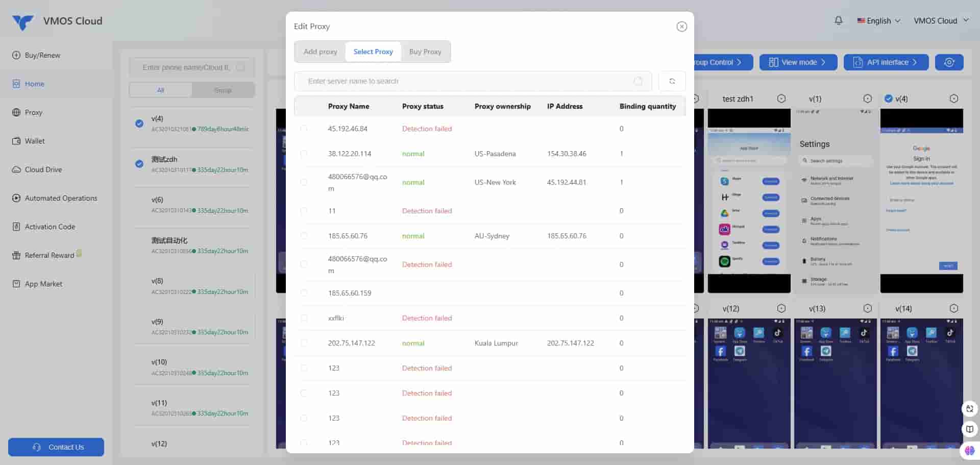Uncheck the v(4) phone checkbox in list
The width and height of the screenshot is (980, 465).
tap(139, 124)
